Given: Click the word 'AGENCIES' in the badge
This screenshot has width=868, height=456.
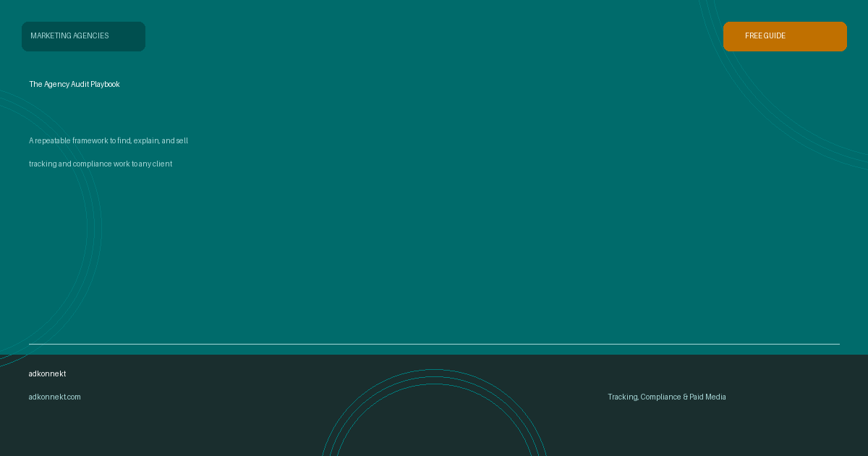Looking at the screenshot, I should pyautogui.click(x=90, y=36).
